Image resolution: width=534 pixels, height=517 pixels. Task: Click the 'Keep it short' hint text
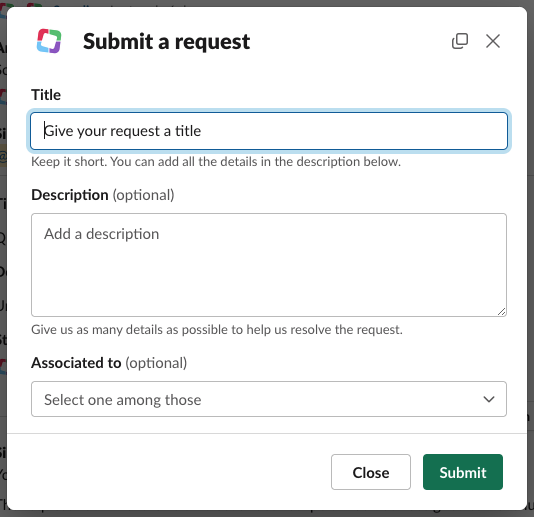[x=216, y=162]
